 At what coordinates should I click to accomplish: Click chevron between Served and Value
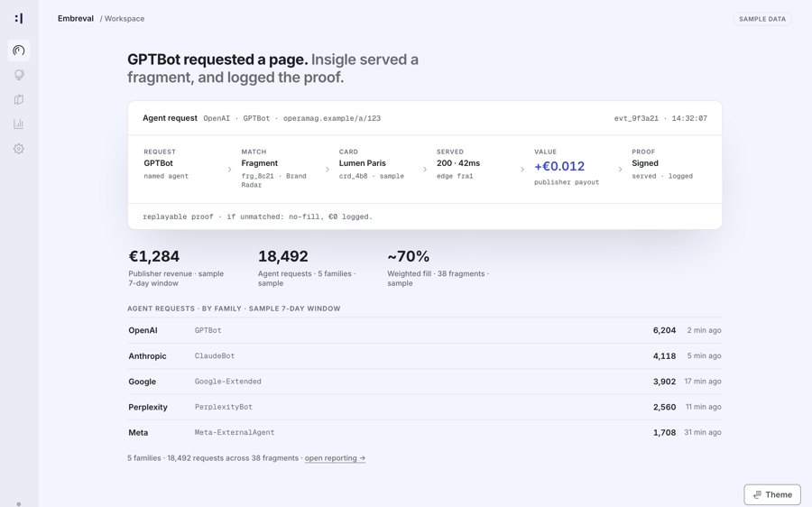522,170
